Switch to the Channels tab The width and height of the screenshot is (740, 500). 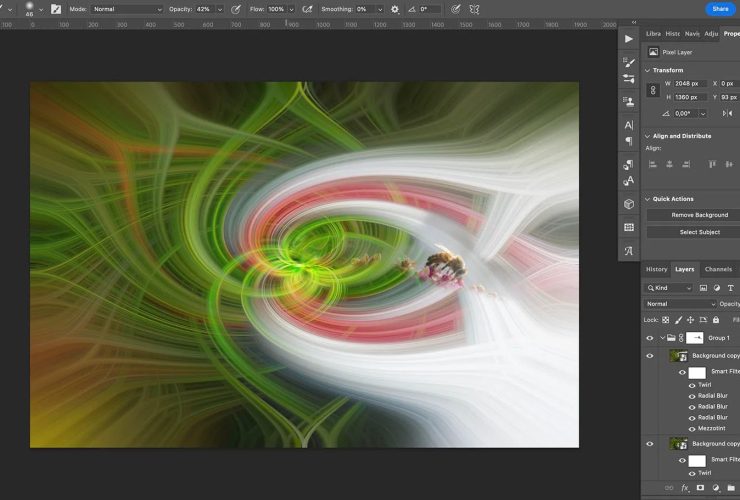pyautogui.click(x=718, y=269)
